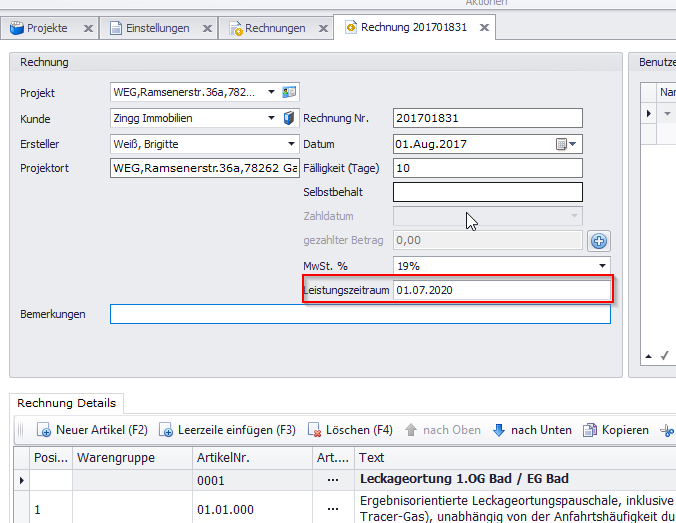The height and width of the screenshot is (523, 676).
Task: Insert an empty row via Leerzeile einfügen
Action: point(227,430)
